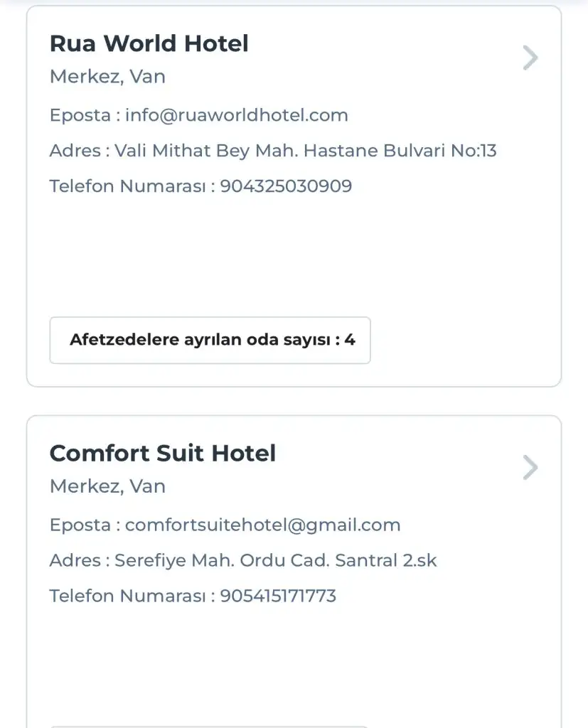
Task: Tap Merkez, Van under Comfort Suit Hotel
Action: [x=107, y=486]
